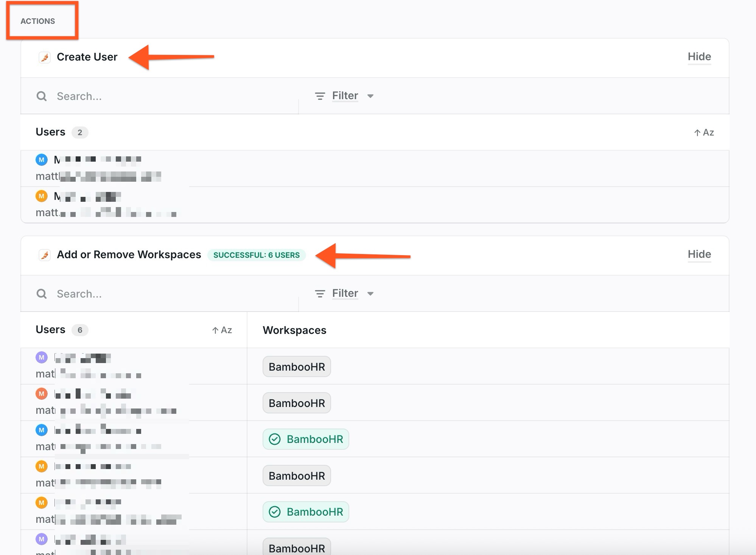The image size is (756, 555).
Task: Click Az sort in Workspaces users column
Action: 222,330
